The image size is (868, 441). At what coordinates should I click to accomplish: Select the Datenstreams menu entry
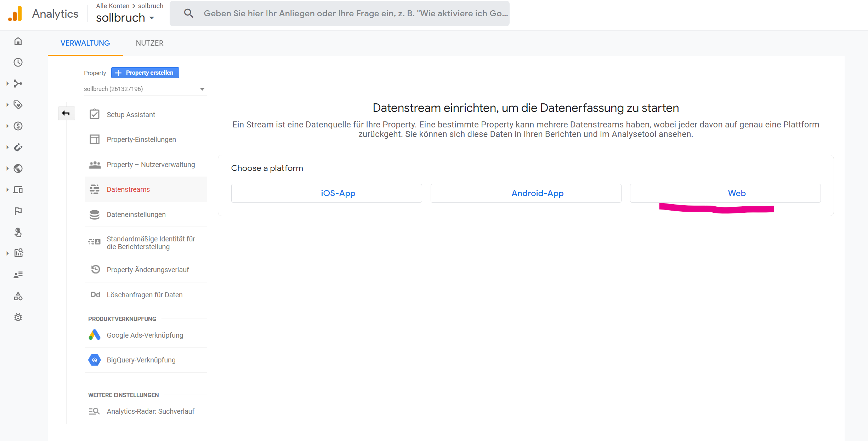point(146,189)
